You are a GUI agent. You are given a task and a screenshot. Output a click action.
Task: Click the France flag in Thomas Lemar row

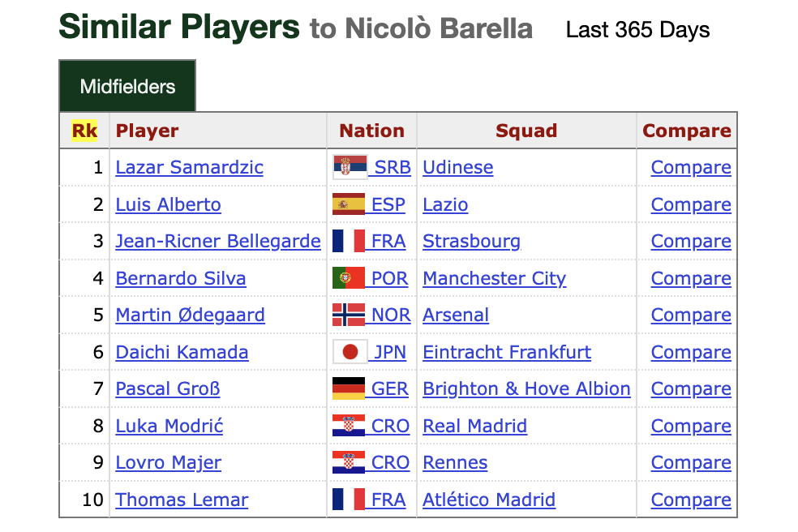[x=349, y=500]
